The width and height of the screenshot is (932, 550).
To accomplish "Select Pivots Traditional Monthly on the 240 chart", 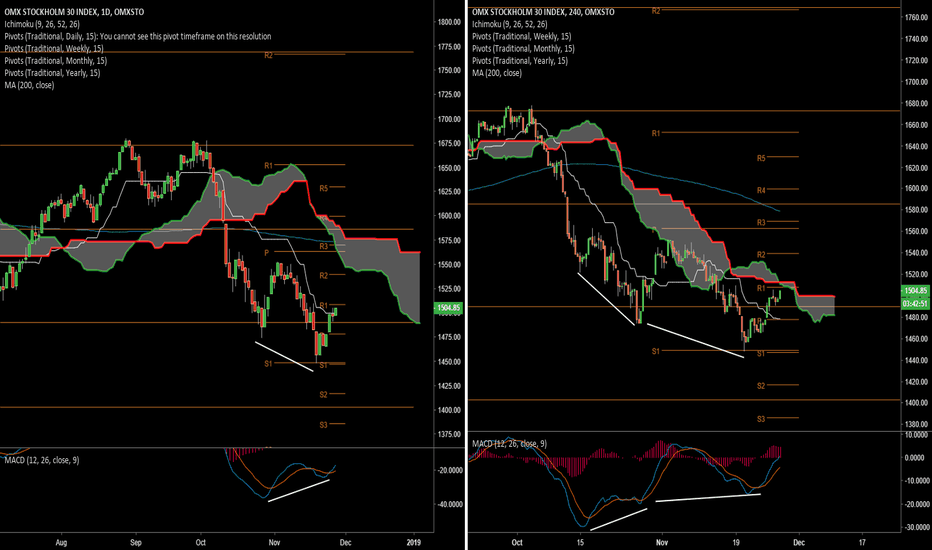I will [523, 49].
